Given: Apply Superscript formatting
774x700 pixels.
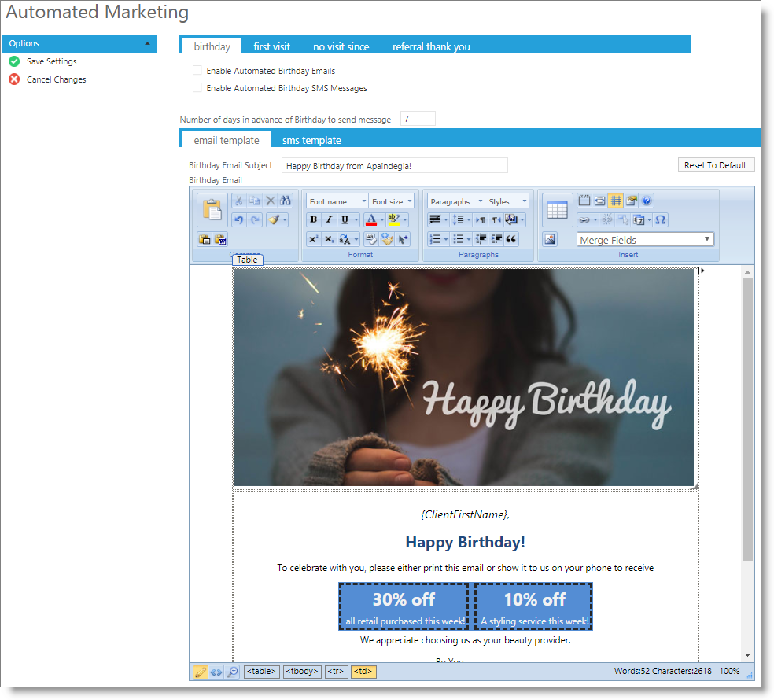Looking at the screenshot, I should point(313,239).
